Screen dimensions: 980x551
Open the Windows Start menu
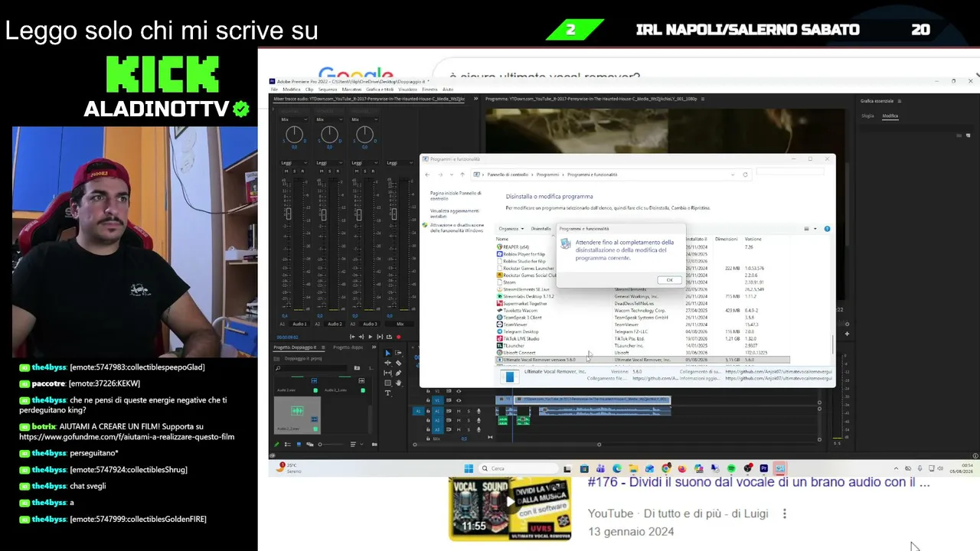coord(469,468)
